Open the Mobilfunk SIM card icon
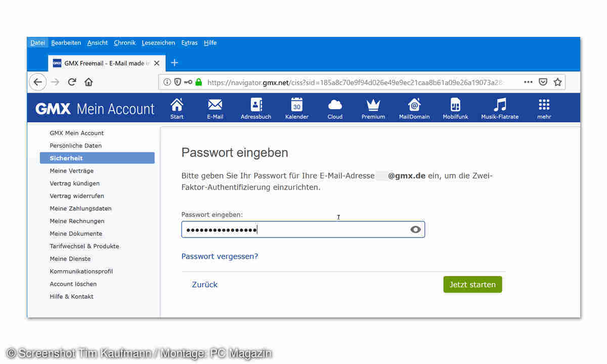 pyautogui.click(x=455, y=105)
